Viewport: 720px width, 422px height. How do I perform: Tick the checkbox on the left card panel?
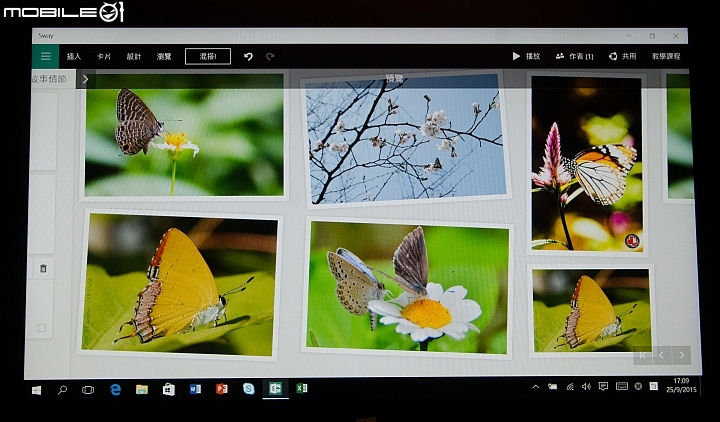[42, 328]
